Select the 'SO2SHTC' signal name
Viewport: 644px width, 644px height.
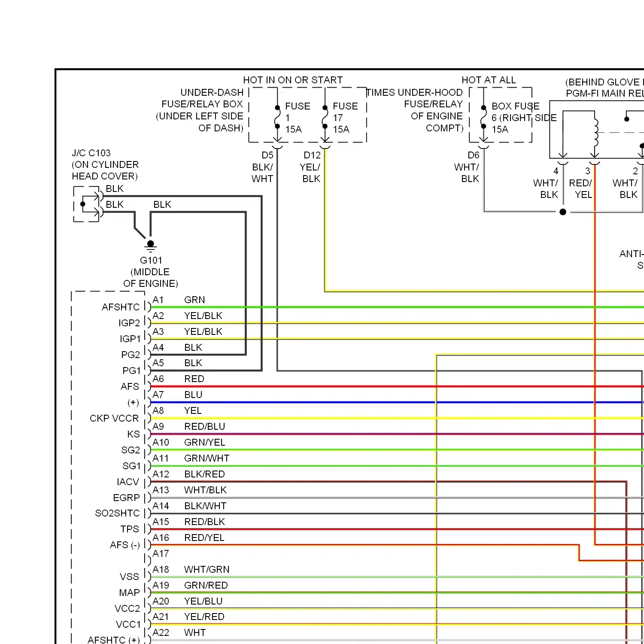point(117,513)
